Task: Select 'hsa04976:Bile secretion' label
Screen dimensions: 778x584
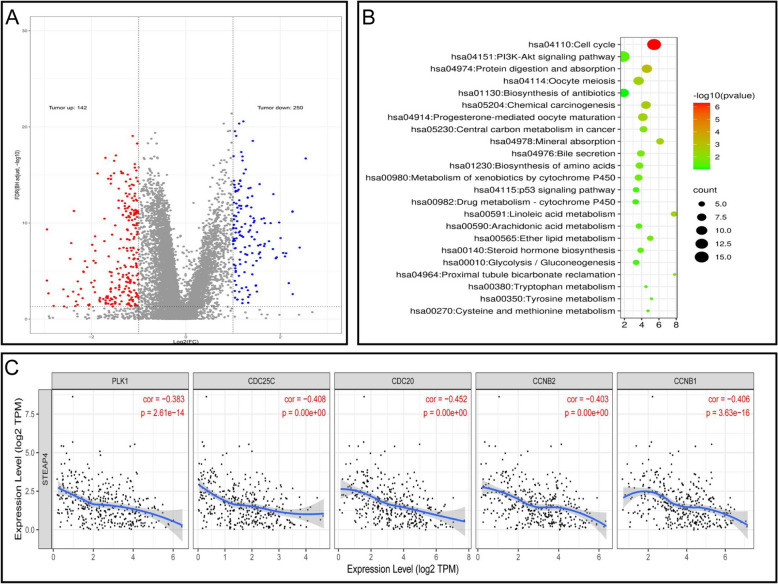Action: coord(564,153)
